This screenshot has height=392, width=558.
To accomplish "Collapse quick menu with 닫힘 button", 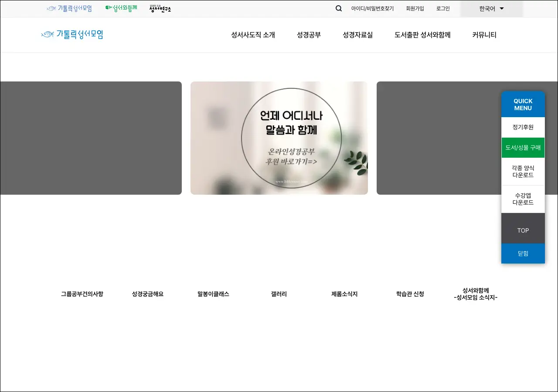I will 523,253.
